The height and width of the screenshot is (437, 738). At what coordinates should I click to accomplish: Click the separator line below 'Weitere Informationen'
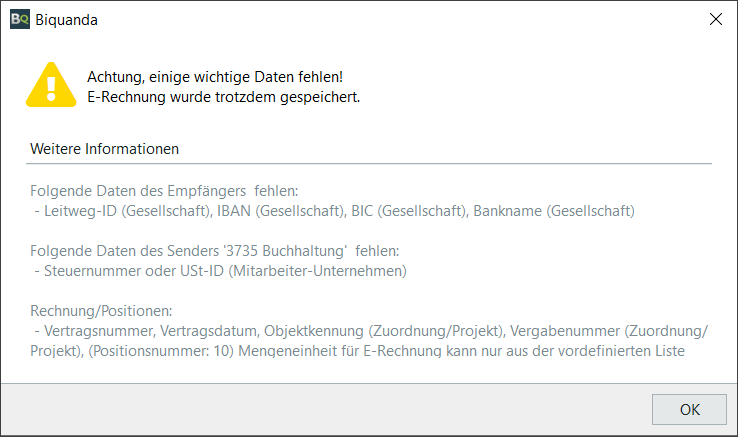tap(370, 163)
